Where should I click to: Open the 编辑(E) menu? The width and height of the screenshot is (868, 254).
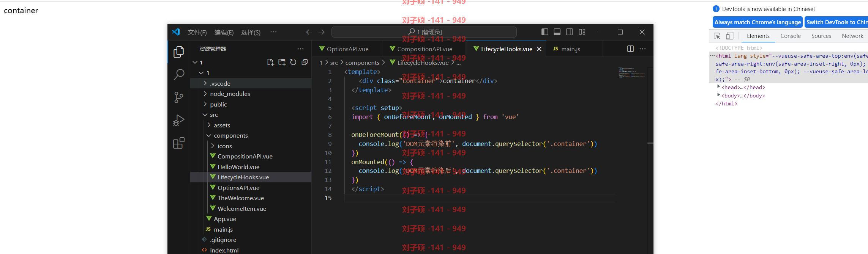point(224,32)
